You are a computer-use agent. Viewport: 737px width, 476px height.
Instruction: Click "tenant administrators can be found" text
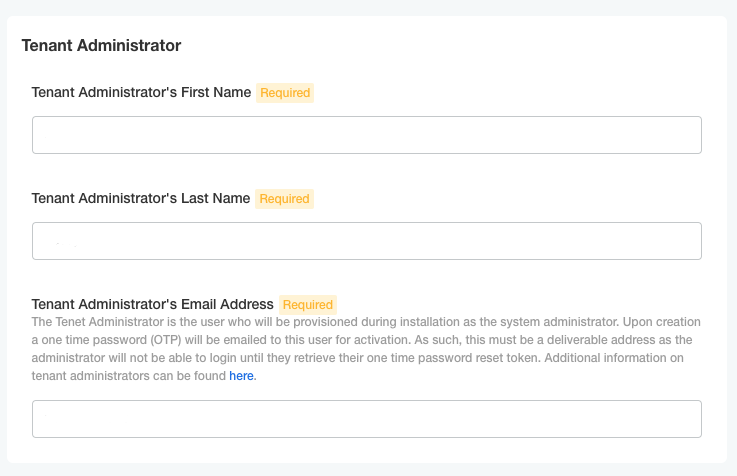[128, 376]
